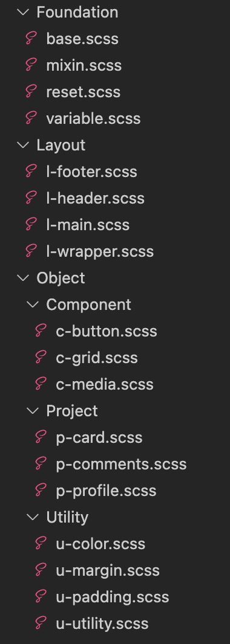
Task: Click the Sass icon next to c-button.scss
Action: [41, 331]
